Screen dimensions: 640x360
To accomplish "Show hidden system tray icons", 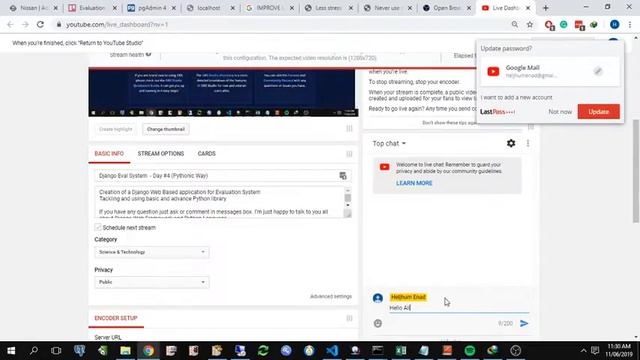I will (583, 350).
